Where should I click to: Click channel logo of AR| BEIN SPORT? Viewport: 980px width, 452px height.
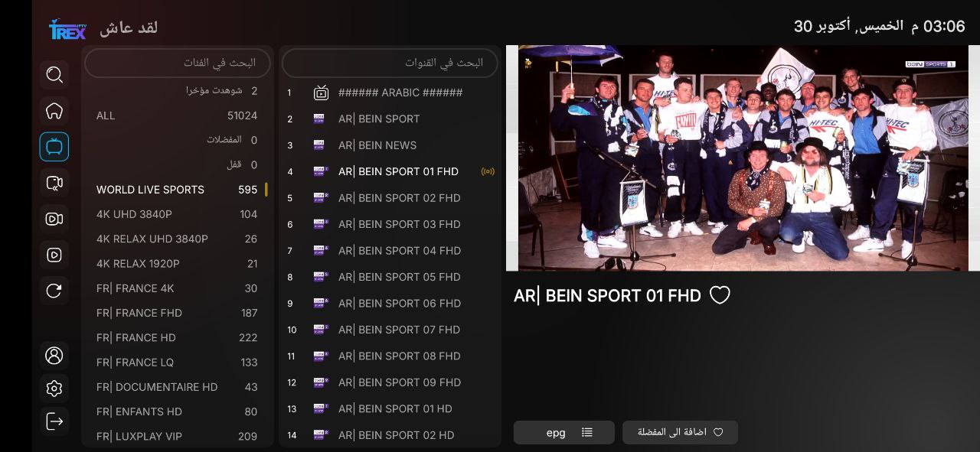pos(321,119)
